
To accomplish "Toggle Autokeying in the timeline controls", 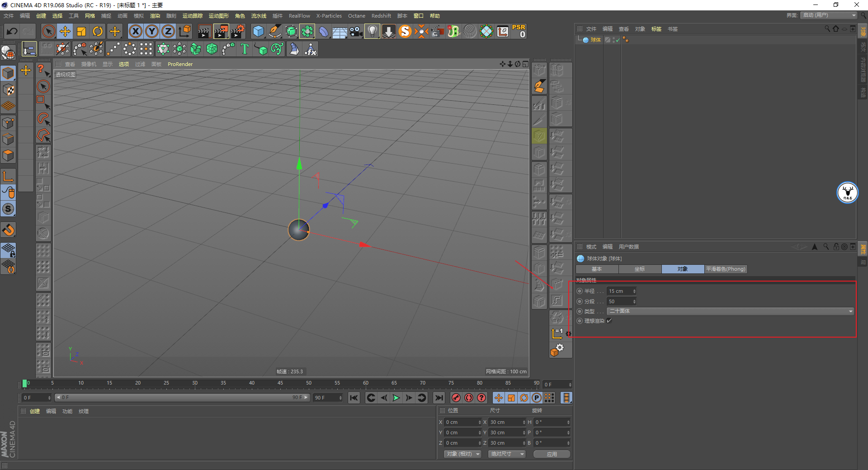I will pyautogui.click(x=469, y=398).
